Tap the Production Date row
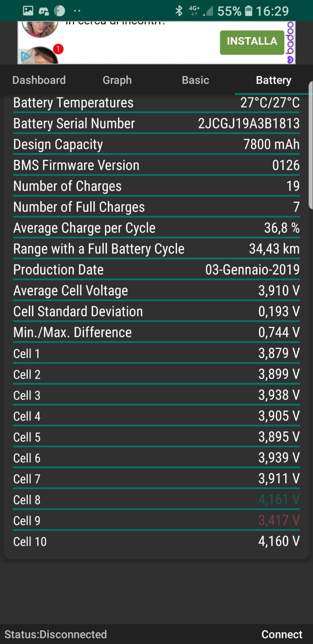This screenshot has width=313, height=644. (x=156, y=270)
